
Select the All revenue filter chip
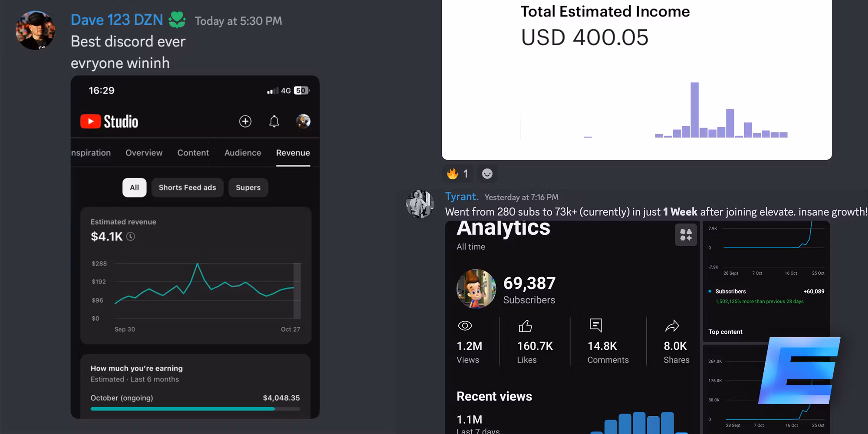coord(134,187)
